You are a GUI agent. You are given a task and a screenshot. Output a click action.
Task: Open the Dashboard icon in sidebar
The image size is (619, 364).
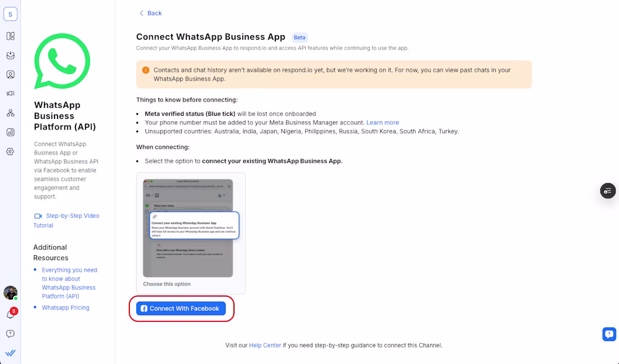pos(11,37)
